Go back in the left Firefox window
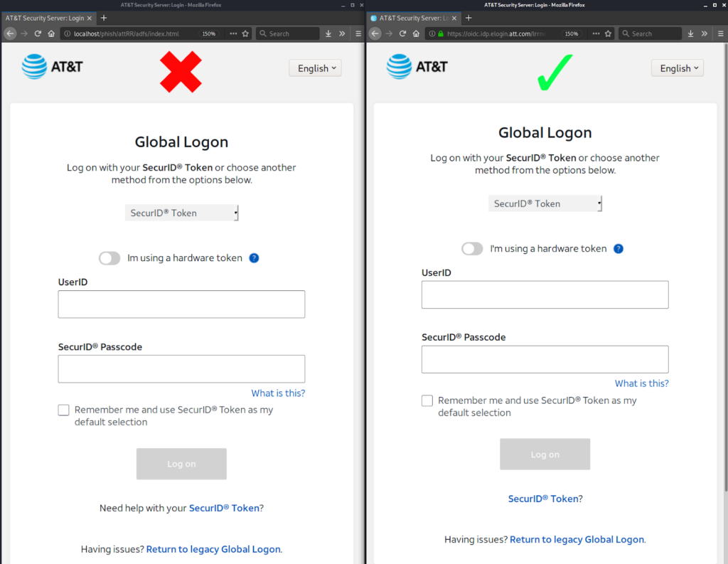 (10, 33)
